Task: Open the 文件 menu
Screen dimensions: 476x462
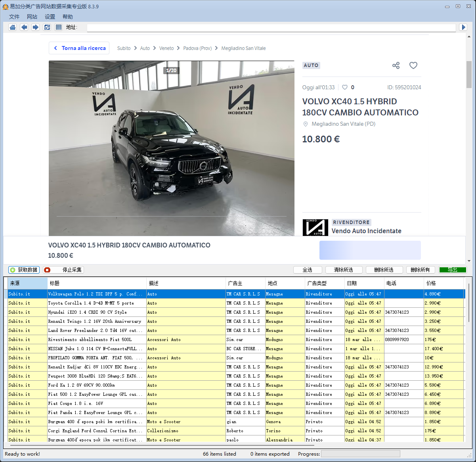Action: 14,17
